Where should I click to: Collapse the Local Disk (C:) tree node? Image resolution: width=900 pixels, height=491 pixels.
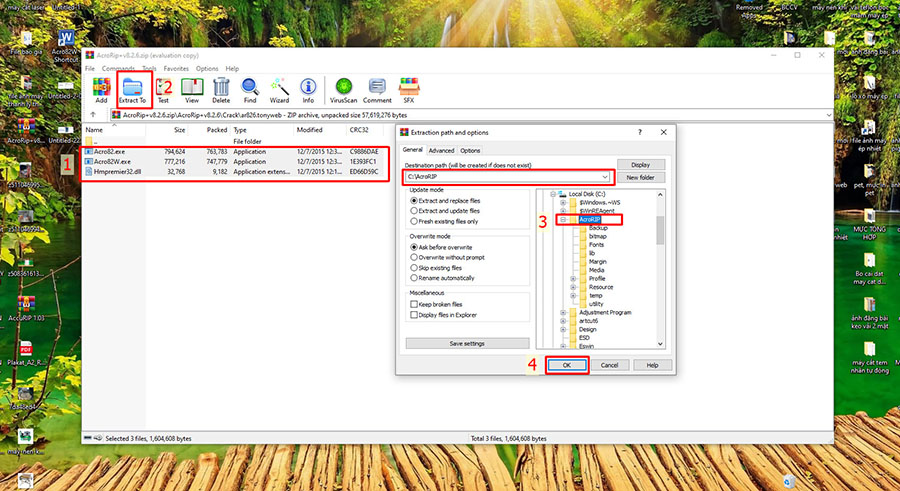coord(553,194)
